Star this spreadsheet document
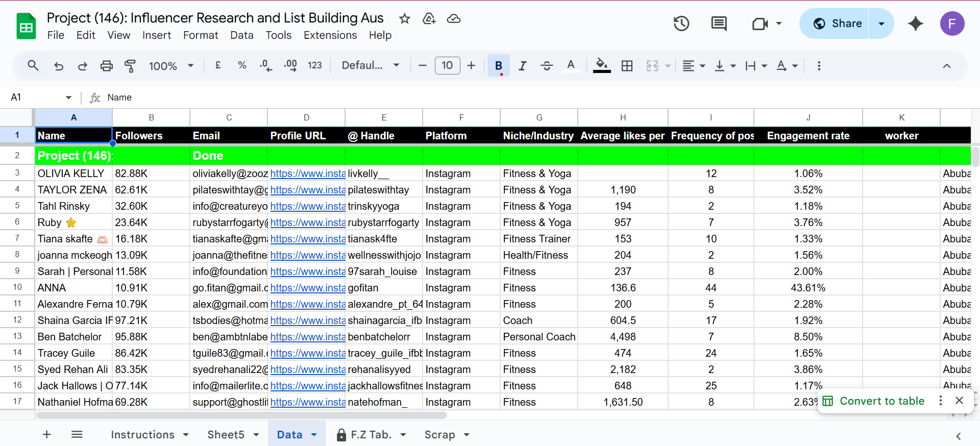 pos(405,19)
